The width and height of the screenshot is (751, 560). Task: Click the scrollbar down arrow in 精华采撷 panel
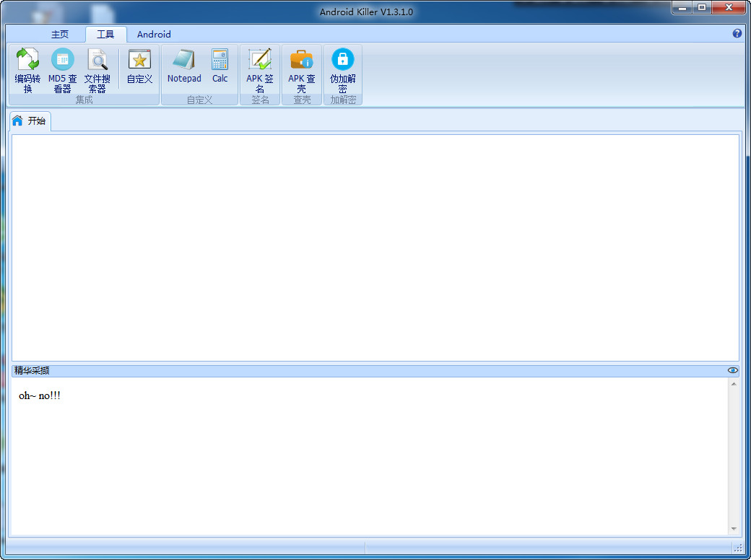(x=734, y=529)
